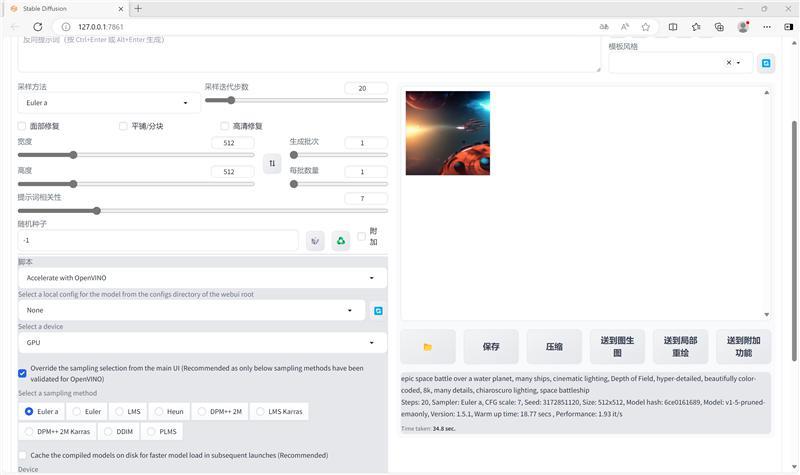
Task: Click the zip compress button
Action: coord(554,347)
